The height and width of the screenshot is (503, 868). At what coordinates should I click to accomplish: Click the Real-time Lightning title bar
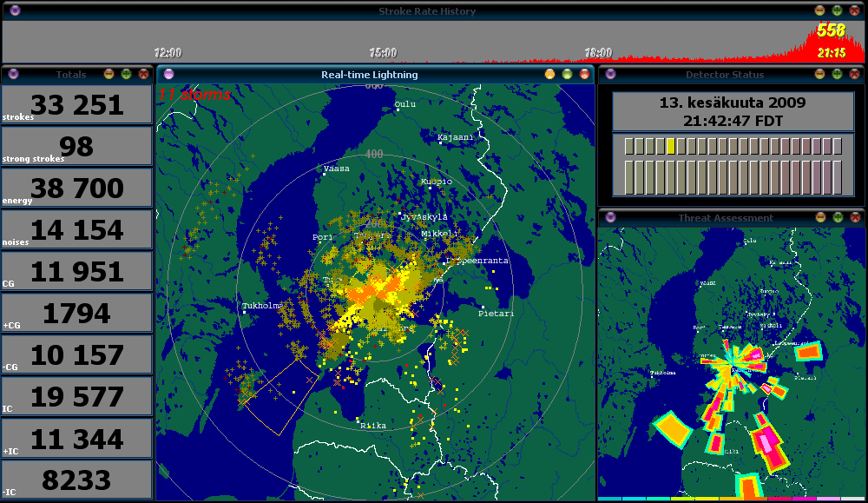click(375, 74)
